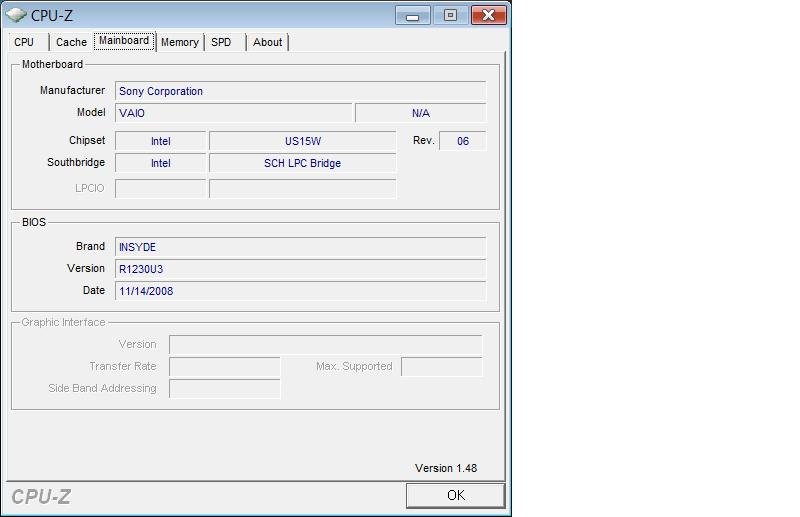Click the Rev. label
Image resolution: width=800 pixels, height=517 pixels.
[423, 140]
